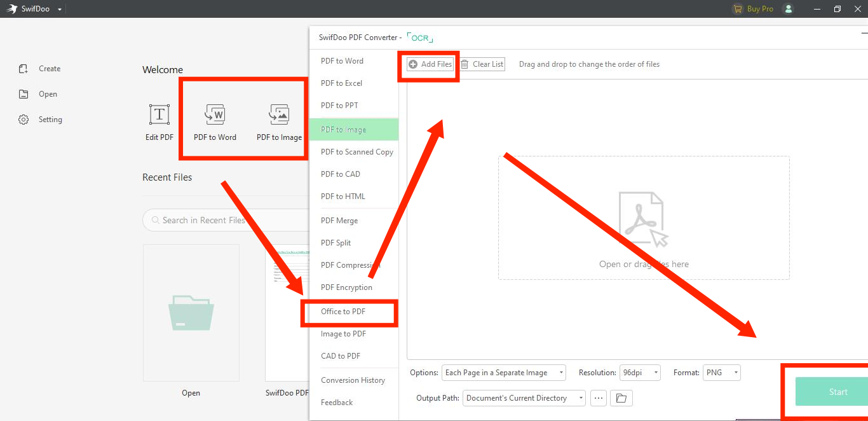Select CAD to PDF conversion

[354, 356]
